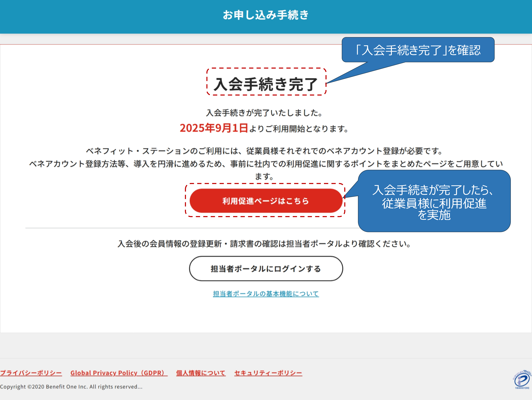Click the ベネアカウント登録方法等 paragraph line

[266, 164]
